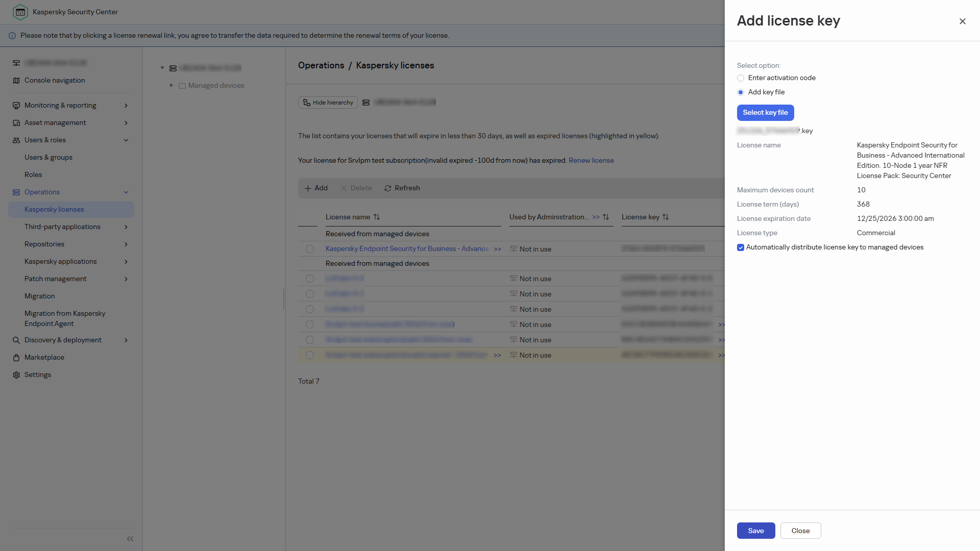
Task: Sort the Used by Administration column
Action: [606, 217]
